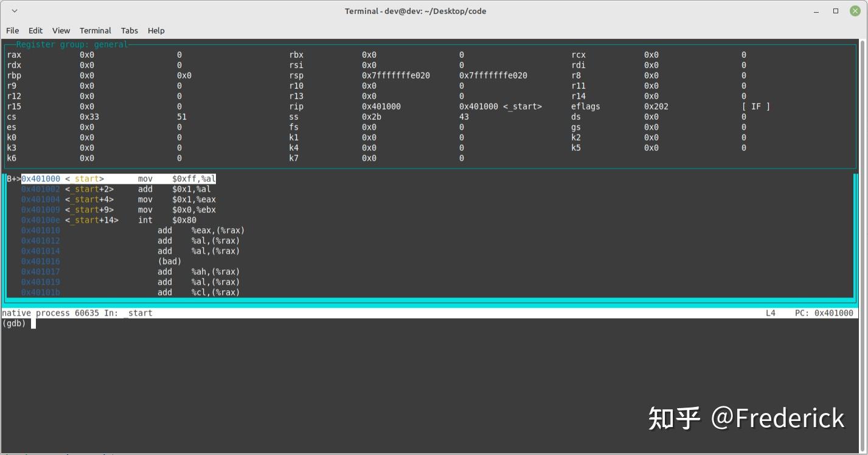Maximize the Terminal window
868x455 pixels.
836,11
